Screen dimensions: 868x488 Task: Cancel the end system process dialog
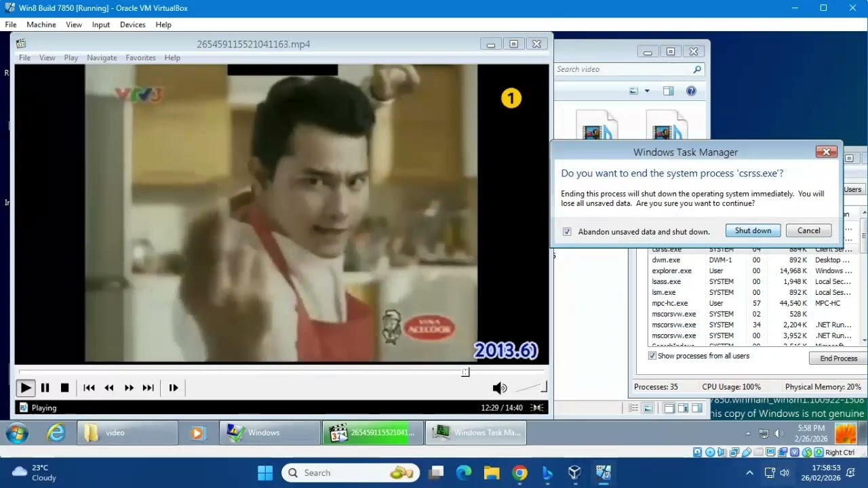click(x=808, y=230)
